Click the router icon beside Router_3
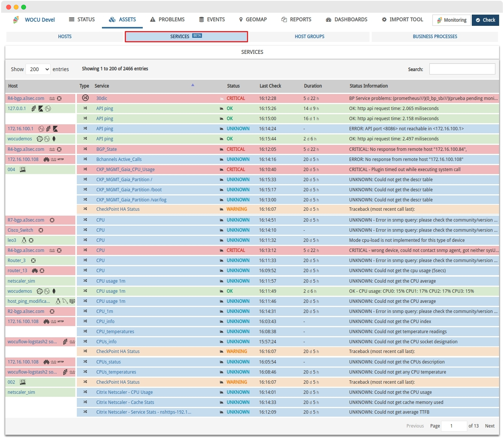 point(33,261)
